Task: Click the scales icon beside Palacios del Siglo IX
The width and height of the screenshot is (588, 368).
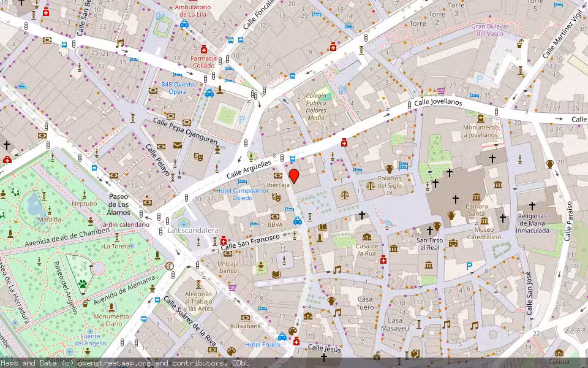Action: point(370,185)
